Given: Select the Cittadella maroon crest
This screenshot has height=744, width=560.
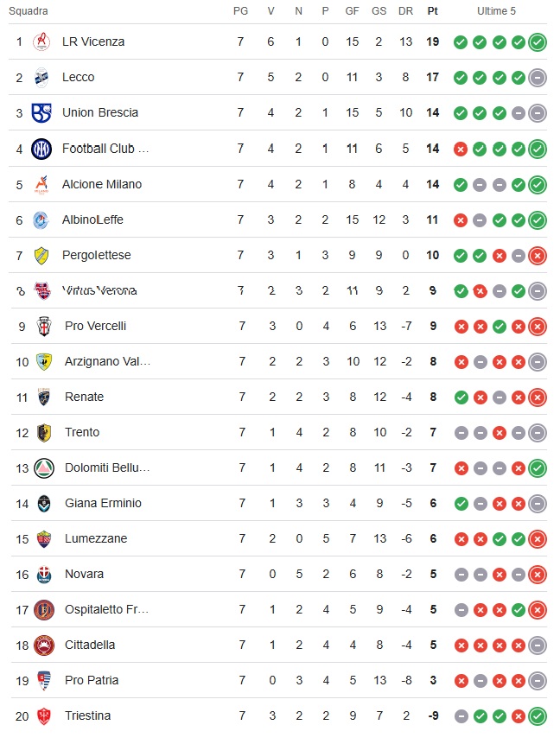Looking at the screenshot, I should [44, 645].
